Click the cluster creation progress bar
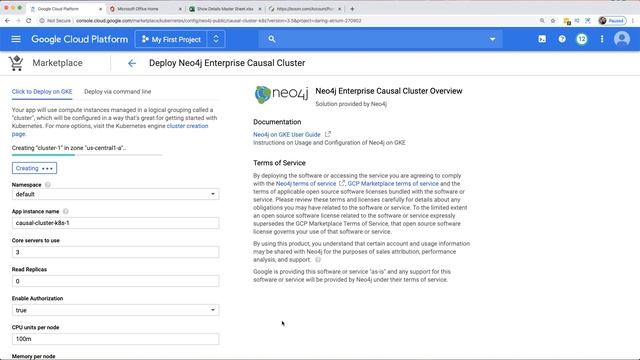This screenshot has height=360, width=640. pyautogui.click(x=87, y=155)
